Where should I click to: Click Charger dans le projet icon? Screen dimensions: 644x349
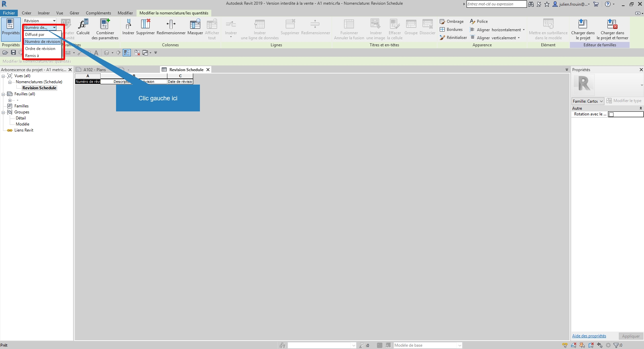(583, 25)
